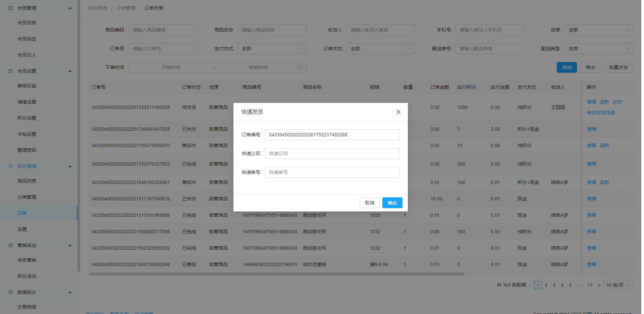Collapse the 数据统计 sidebar section arrow
644x314 pixels.
(x=70, y=292)
